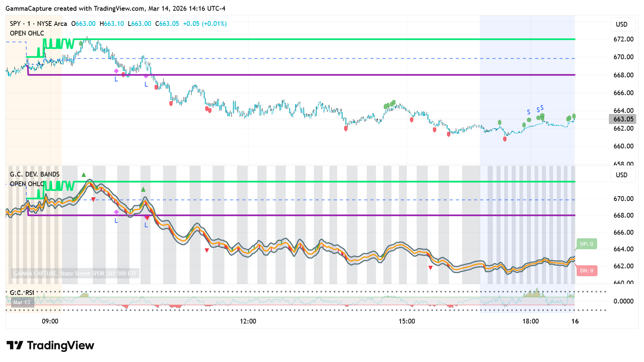
Task: Select the OPEN OHLC legend in the SPY price pane
Action: click(27, 33)
